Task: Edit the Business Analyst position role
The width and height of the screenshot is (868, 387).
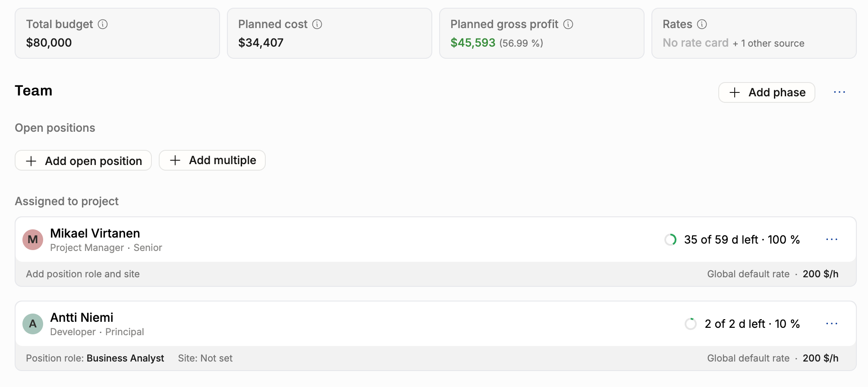Action: coord(125,358)
